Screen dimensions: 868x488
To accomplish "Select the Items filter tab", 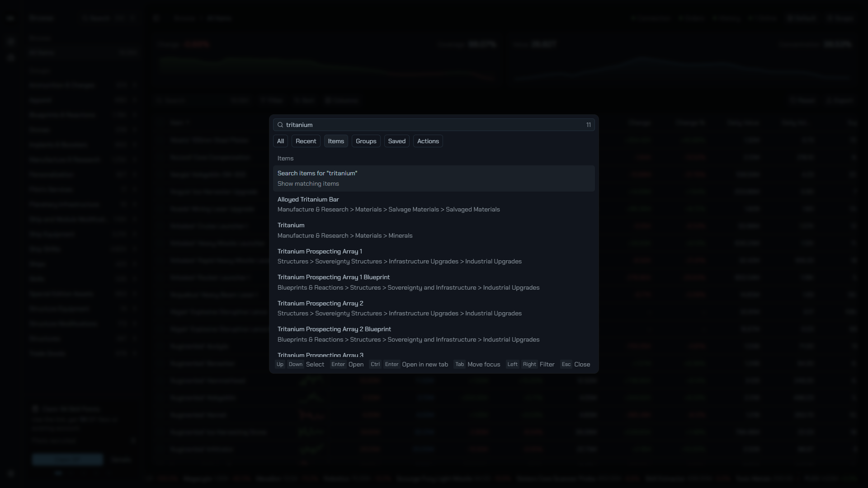I will [x=336, y=141].
